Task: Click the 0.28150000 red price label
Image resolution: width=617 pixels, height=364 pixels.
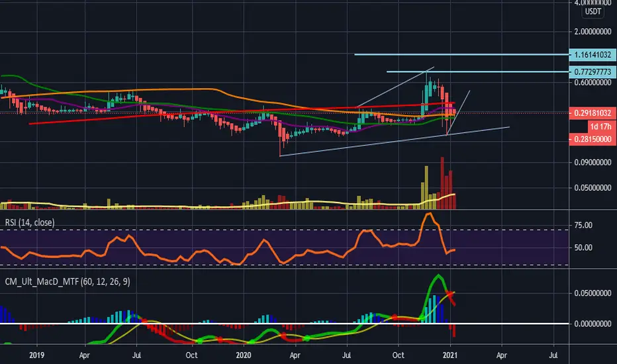Action: coord(593,139)
